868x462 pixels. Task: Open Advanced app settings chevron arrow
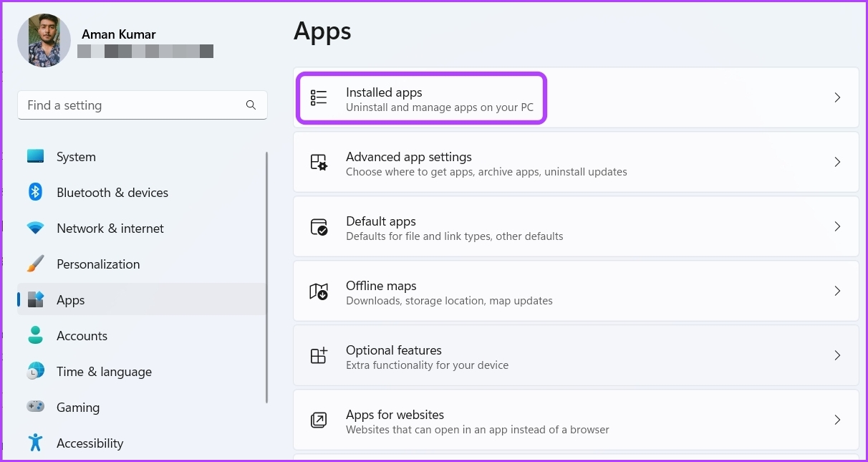coord(837,162)
